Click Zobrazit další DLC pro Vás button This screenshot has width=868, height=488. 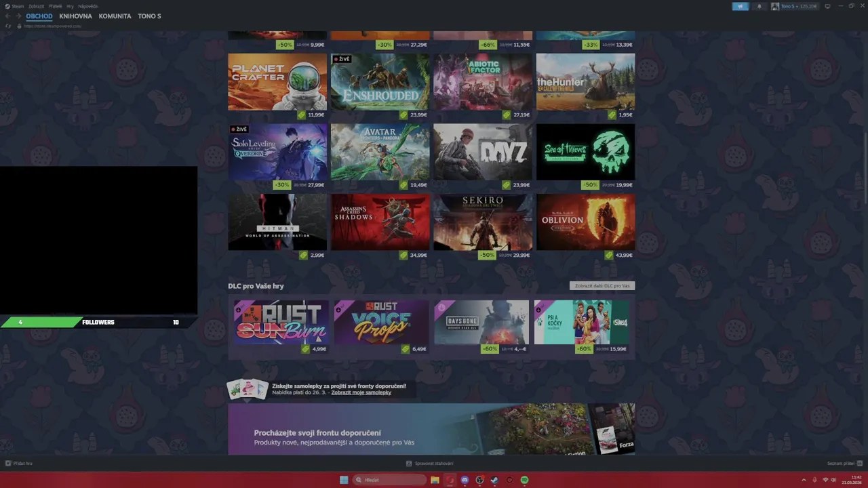[x=602, y=286]
